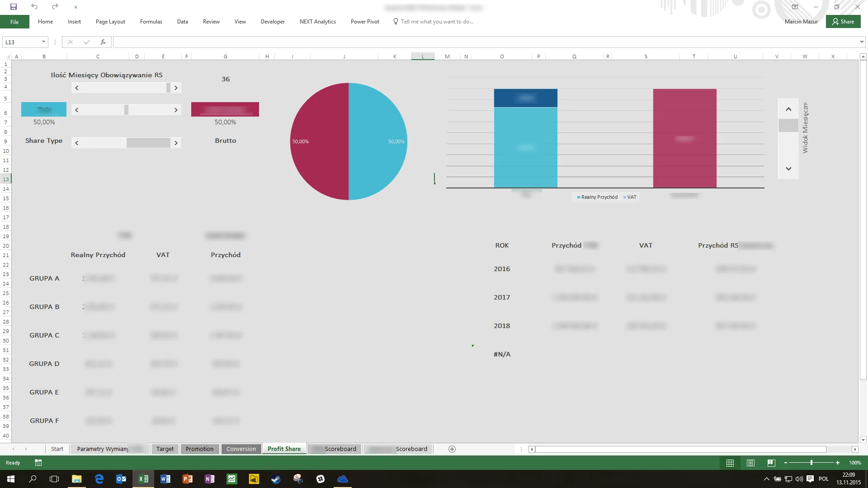Open the Start sheet tab

tap(57, 449)
